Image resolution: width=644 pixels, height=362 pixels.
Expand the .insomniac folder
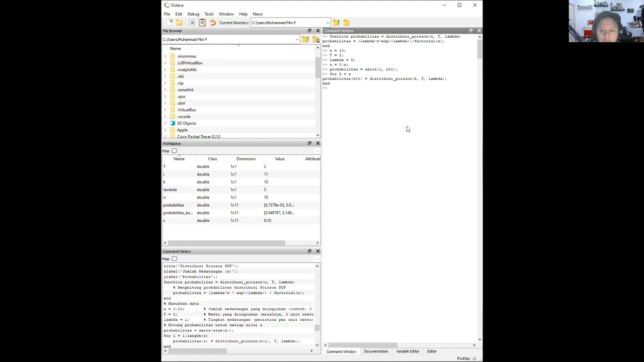tap(165, 56)
